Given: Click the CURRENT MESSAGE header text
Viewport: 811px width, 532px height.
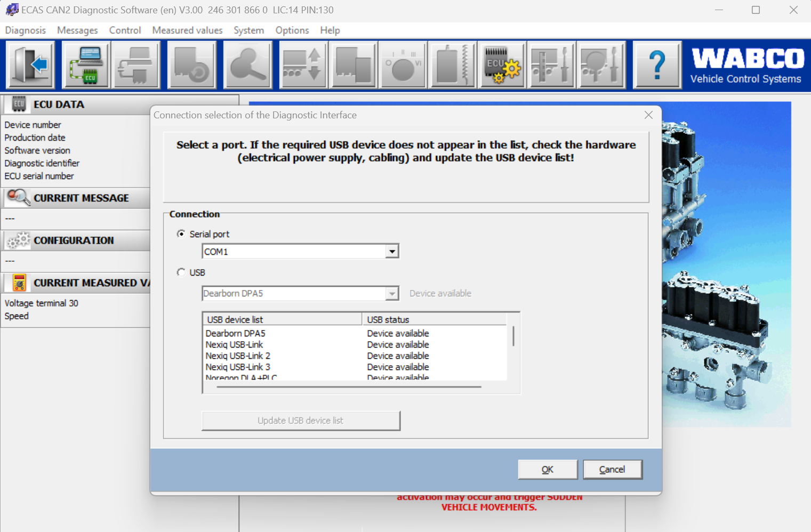Looking at the screenshot, I should [x=81, y=198].
